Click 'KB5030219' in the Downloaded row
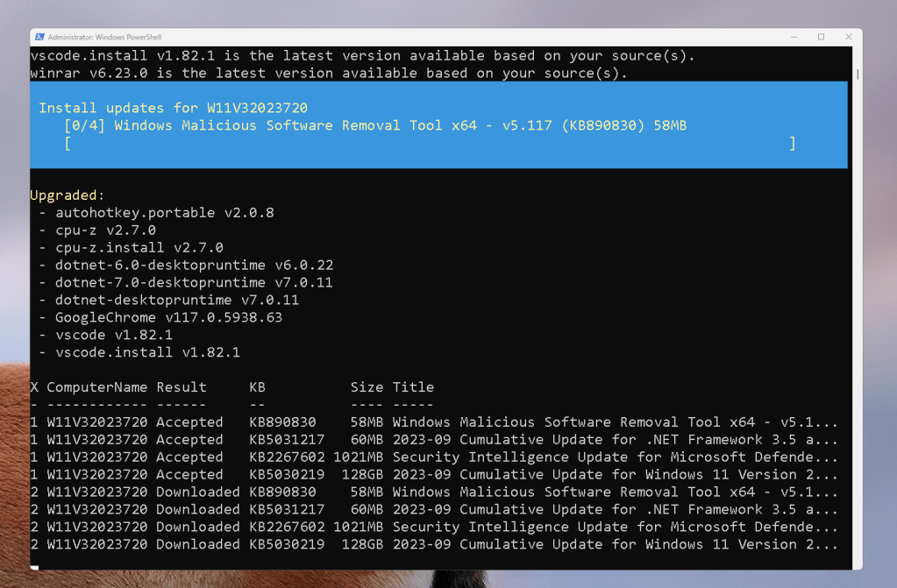Viewport: 897px width, 588px height. [x=287, y=544]
